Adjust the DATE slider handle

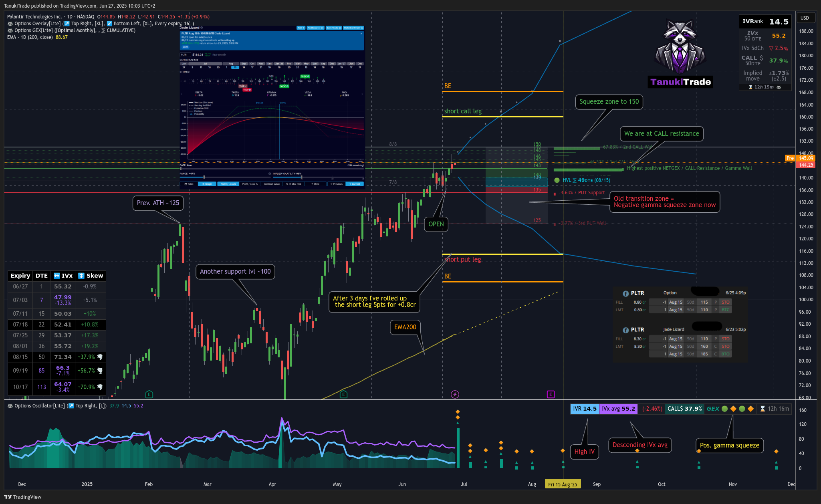(x=181, y=169)
